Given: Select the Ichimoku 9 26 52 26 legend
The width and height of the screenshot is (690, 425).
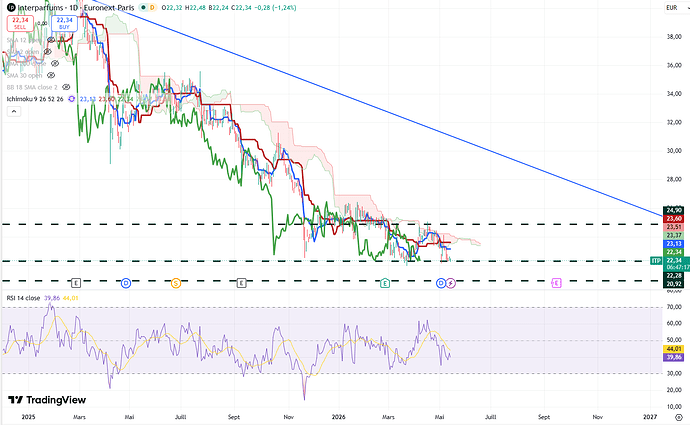Looking at the screenshot, I should [35, 99].
